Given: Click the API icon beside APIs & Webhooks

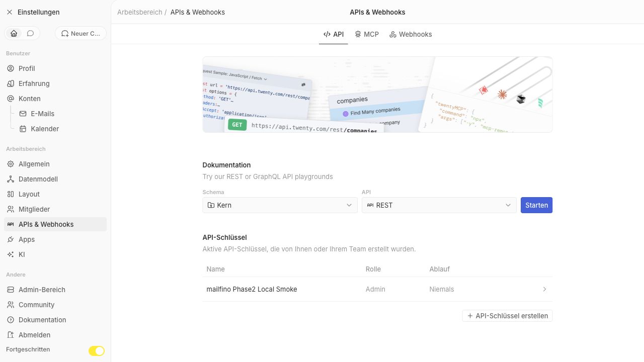Looking at the screenshot, I should coord(11,224).
